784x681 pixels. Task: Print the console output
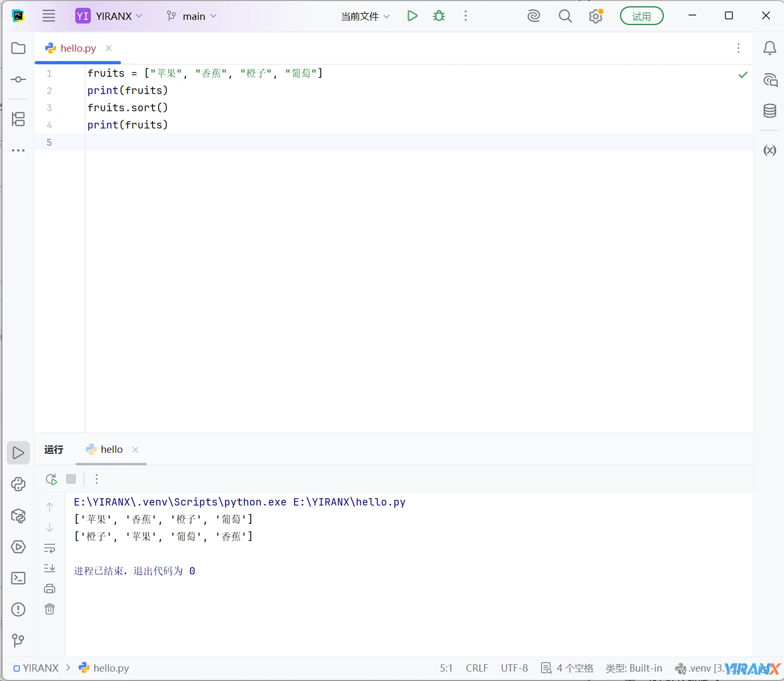pyautogui.click(x=50, y=589)
